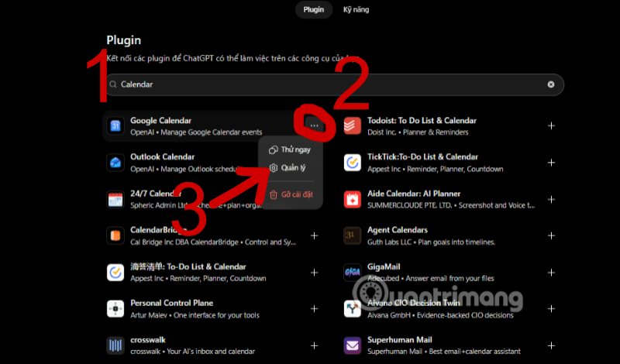Add the 滴答清单 To-Do List plugin
This screenshot has width=620, height=364.
[315, 273]
